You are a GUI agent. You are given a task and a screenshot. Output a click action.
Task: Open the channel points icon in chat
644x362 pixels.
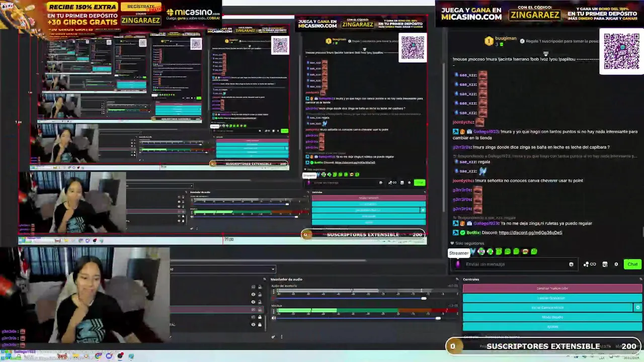click(x=589, y=264)
